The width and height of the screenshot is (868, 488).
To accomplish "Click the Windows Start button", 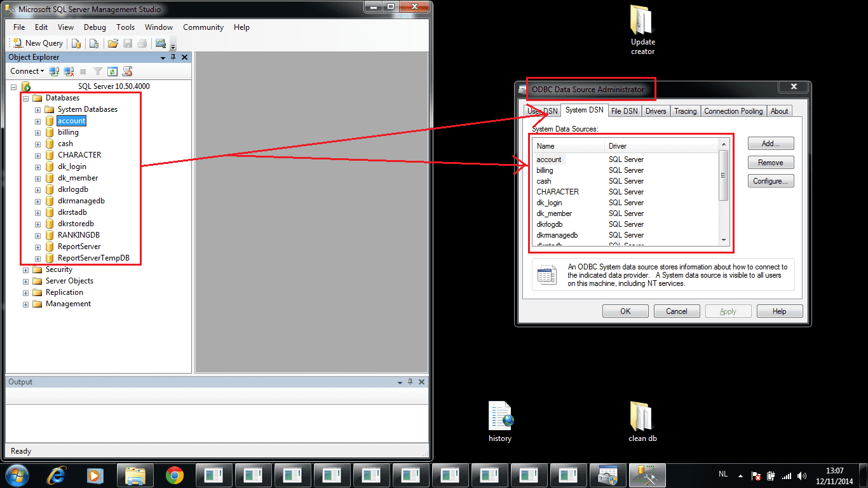I will pos(17,475).
